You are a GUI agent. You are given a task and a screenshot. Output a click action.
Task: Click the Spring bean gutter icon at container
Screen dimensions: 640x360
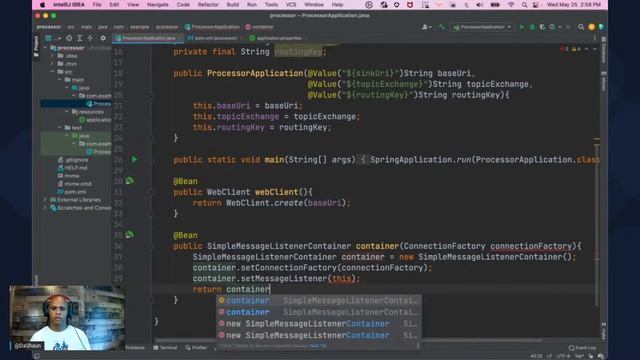point(129,234)
